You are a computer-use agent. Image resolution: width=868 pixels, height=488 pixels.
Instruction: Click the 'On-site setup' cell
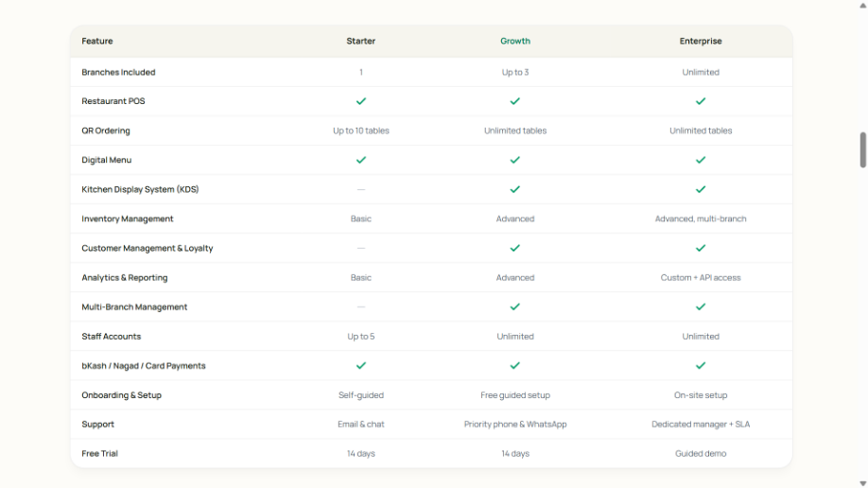[701, 395]
